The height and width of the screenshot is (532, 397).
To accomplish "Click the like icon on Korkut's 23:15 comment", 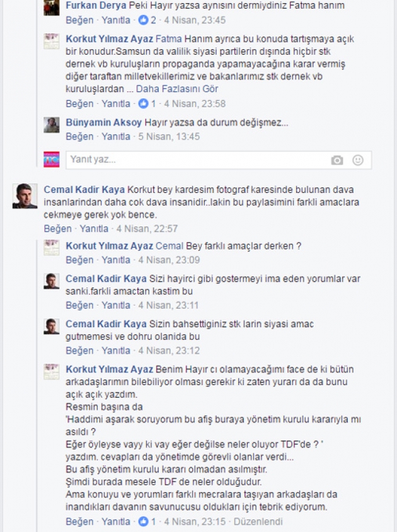I will 143,521.
